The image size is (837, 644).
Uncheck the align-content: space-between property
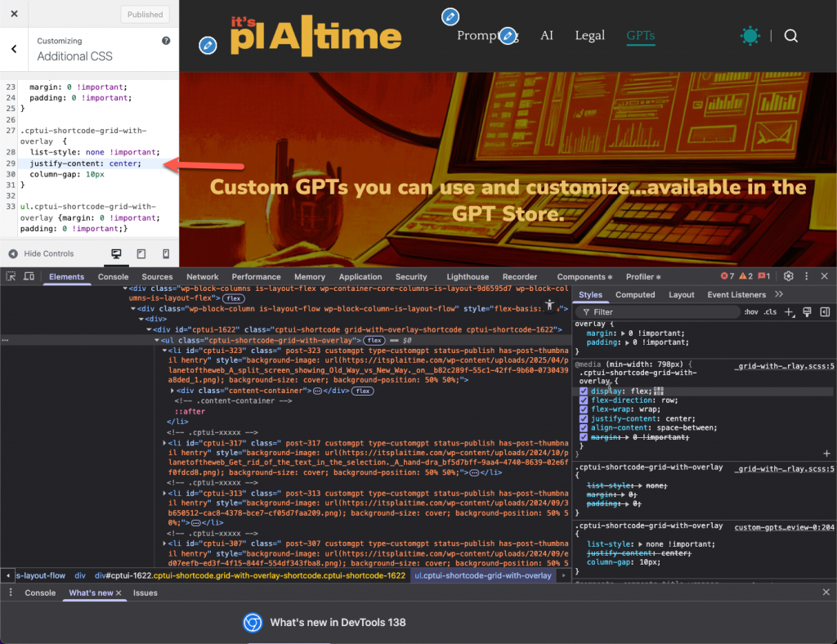[584, 427]
